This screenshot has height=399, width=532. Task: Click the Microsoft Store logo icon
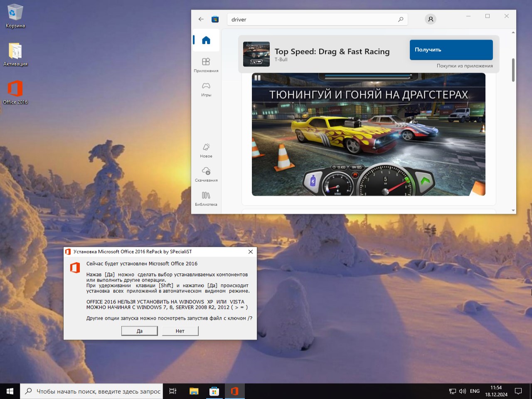pyautogui.click(x=215, y=19)
